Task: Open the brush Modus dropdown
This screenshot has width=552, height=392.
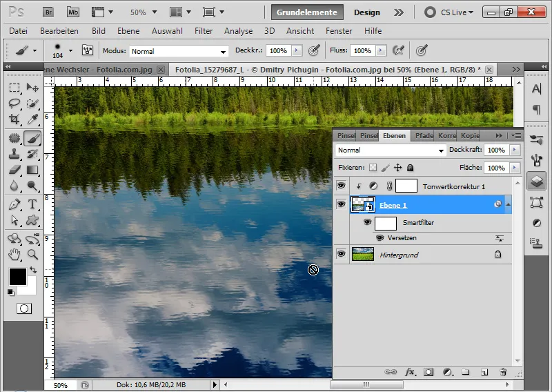Action: 179,52
